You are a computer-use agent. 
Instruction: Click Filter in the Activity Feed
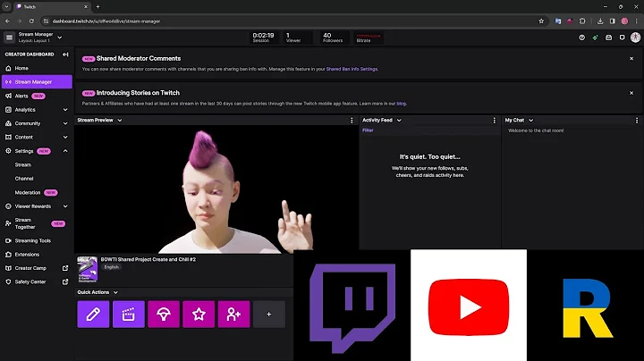tap(368, 130)
